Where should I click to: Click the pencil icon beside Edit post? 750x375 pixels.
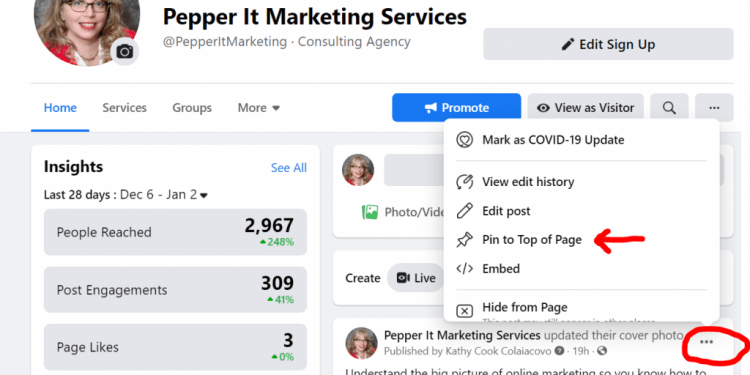[464, 211]
